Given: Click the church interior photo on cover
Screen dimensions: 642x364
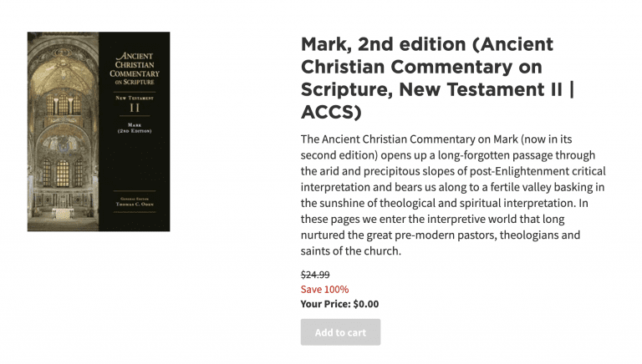Looking at the screenshot, I should [63, 132].
